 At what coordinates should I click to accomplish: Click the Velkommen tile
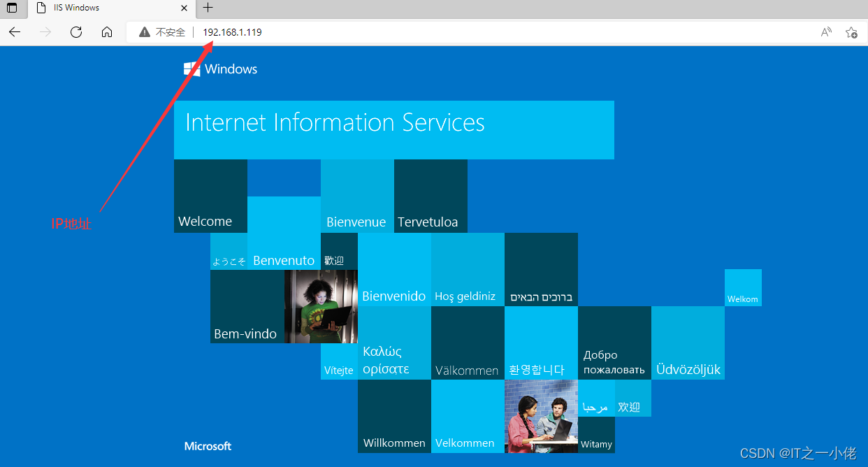(468, 416)
